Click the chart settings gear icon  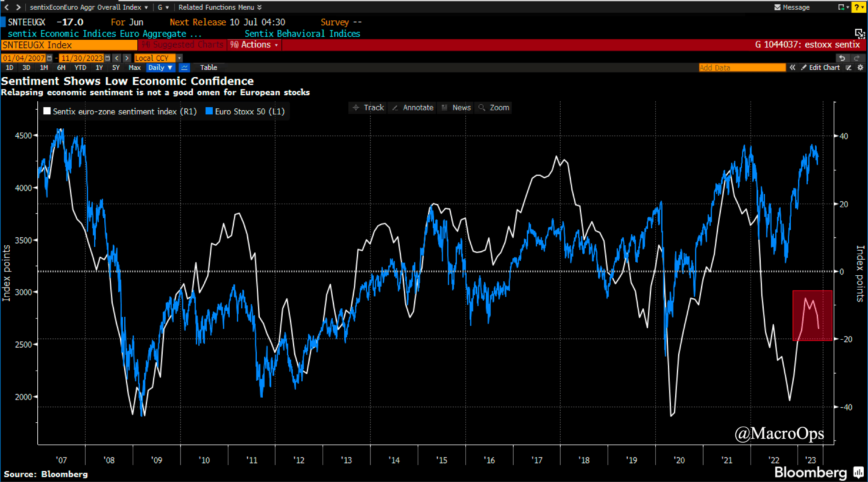click(860, 67)
